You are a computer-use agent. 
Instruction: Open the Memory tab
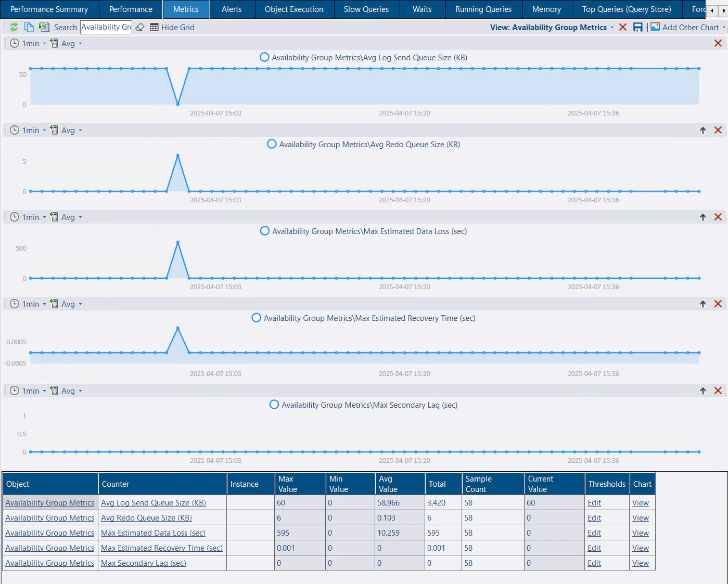click(x=546, y=9)
